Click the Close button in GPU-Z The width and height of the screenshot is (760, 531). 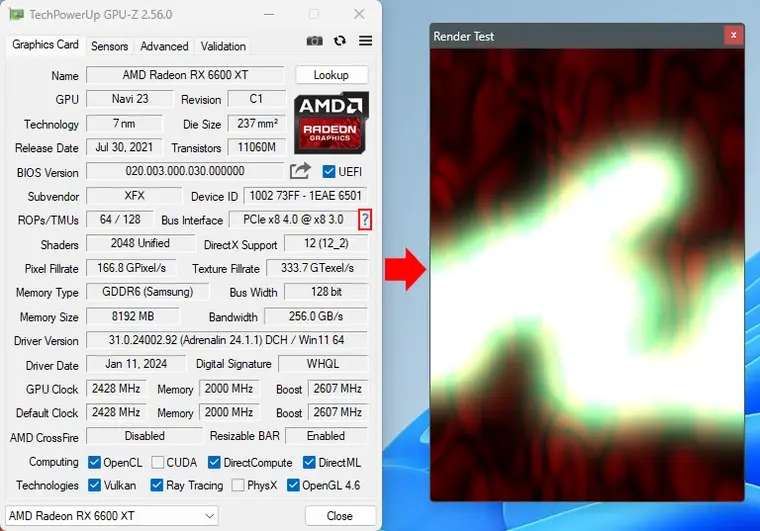(x=340, y=515)
